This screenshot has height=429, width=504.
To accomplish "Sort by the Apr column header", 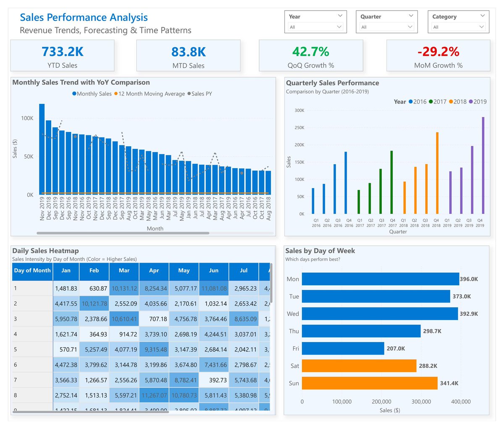I will [x=154, y=271].
